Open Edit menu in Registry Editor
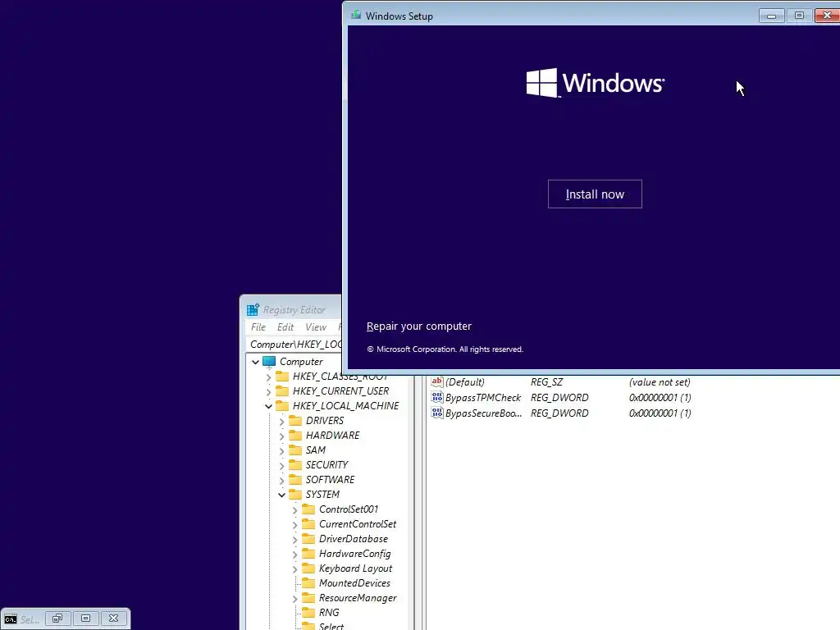 285,326
